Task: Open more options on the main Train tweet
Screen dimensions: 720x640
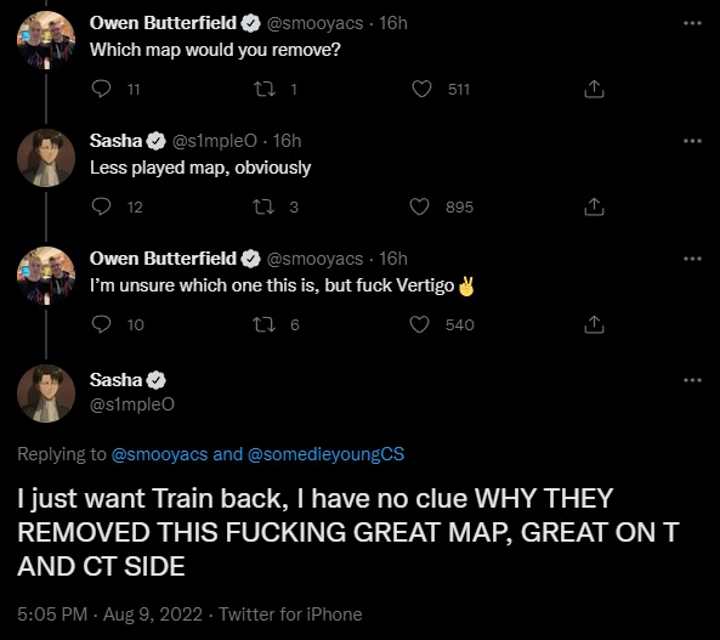Action: pos(692,380)
